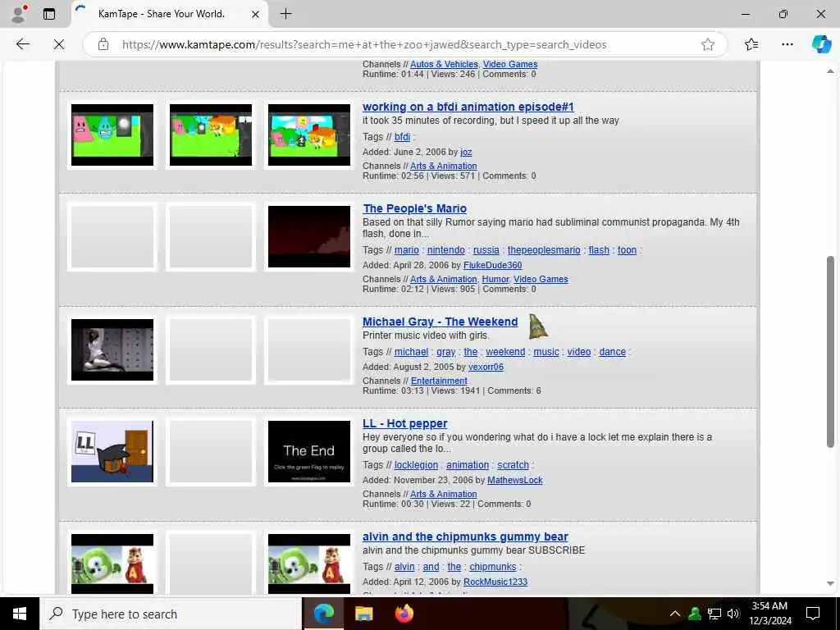
Task: Open the Windows Start menu
Action: point(20,614)
